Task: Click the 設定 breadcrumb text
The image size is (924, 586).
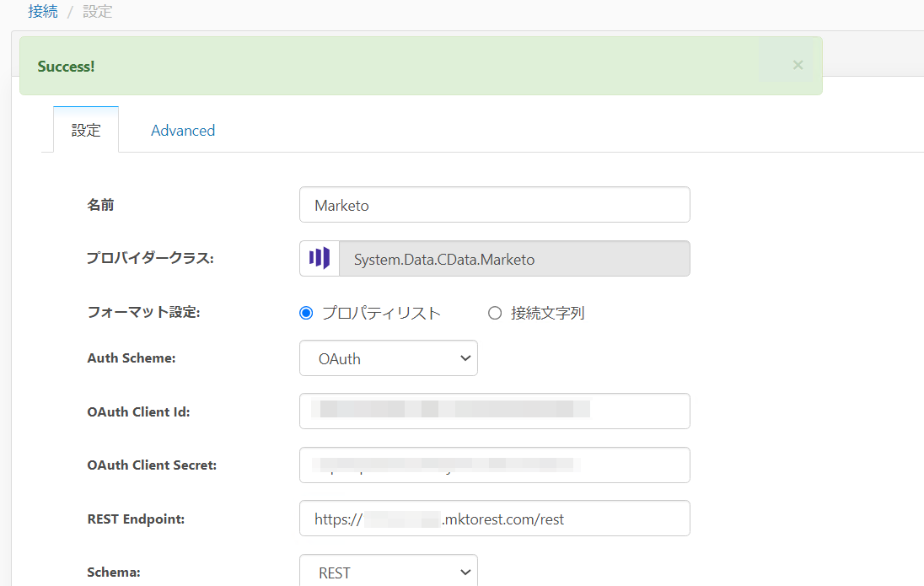Action: click(x=97, y=11)
